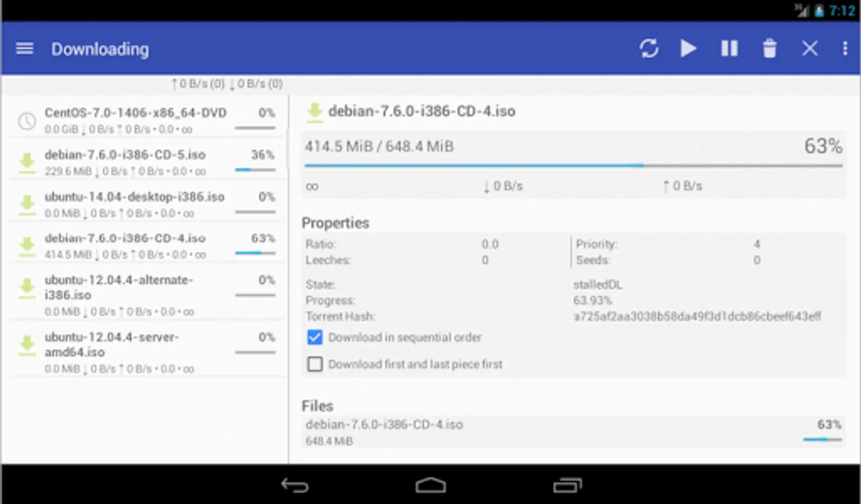This screenshot has width=861, height=504.
Task: Tap the Files section heading
Action: [x=317, y=405]
